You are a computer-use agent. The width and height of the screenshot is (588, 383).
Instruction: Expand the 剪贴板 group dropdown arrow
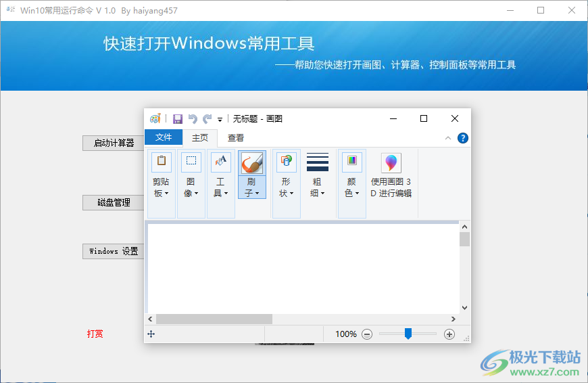(166, 194)
